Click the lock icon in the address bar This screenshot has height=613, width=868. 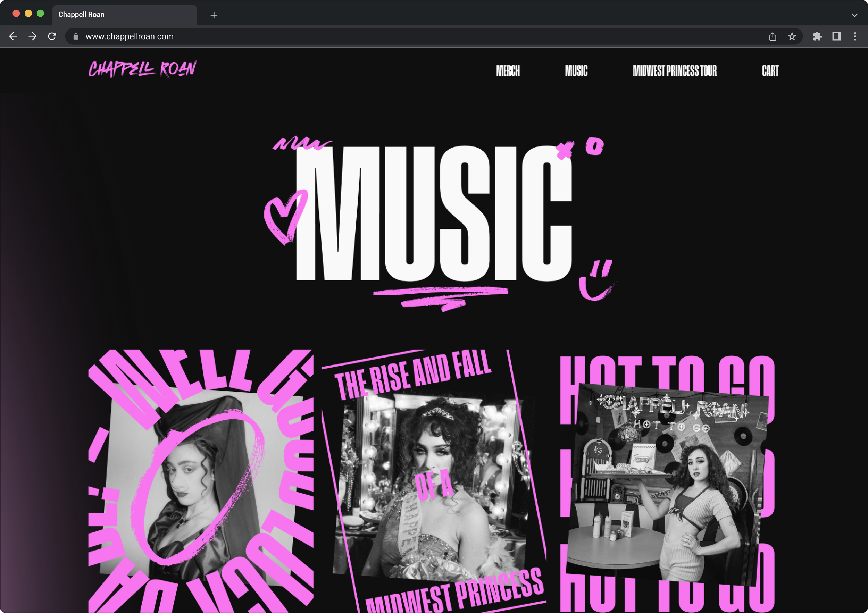click(x=76, y=36)
